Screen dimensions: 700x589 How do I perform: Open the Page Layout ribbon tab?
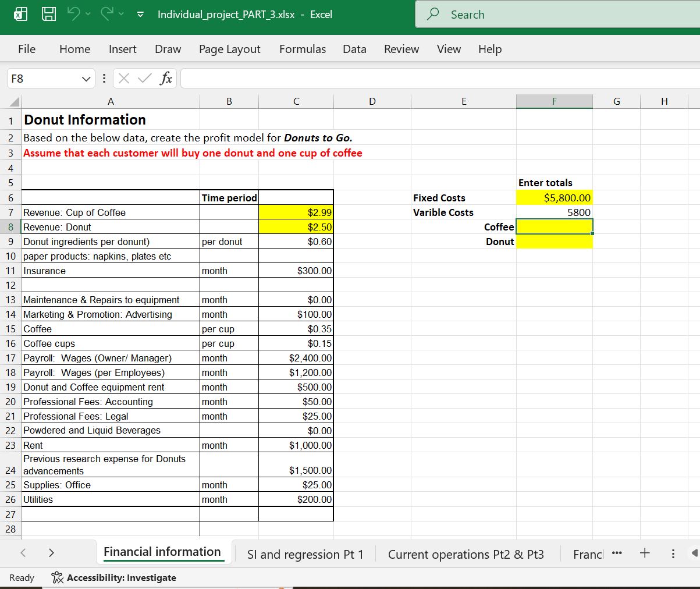229,49
